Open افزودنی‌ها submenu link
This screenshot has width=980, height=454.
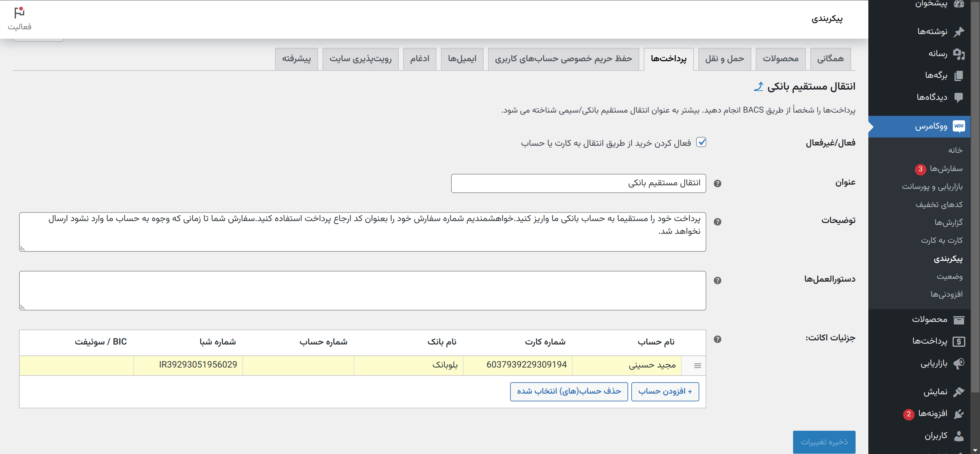[x=947, y=294]
